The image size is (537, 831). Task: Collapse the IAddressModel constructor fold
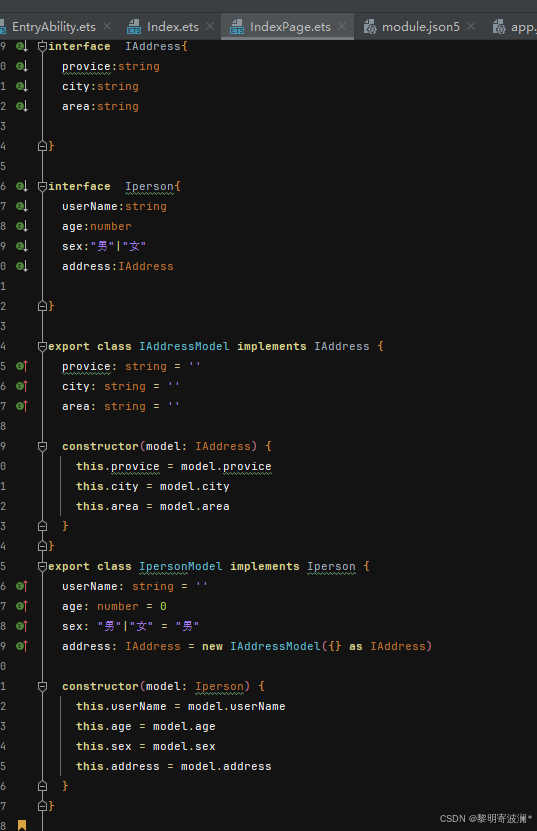(x=42, y=446)
